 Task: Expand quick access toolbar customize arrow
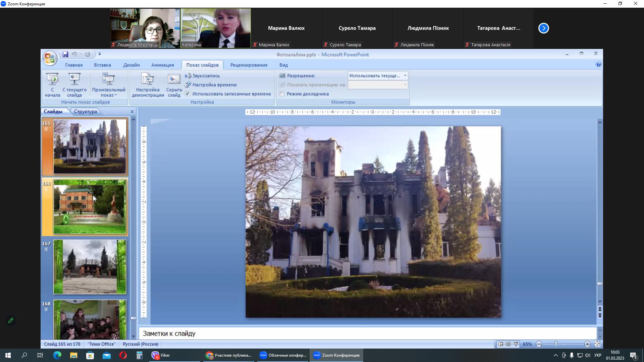coord(100,54)
